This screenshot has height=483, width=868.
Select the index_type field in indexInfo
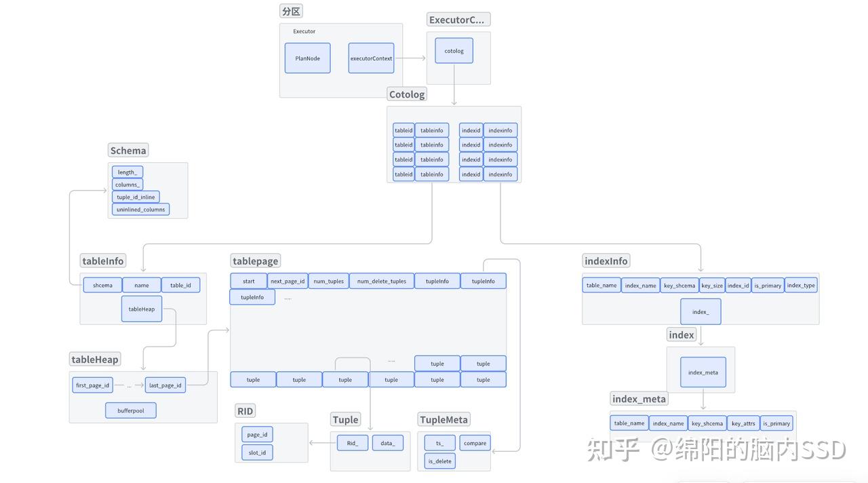801,285
